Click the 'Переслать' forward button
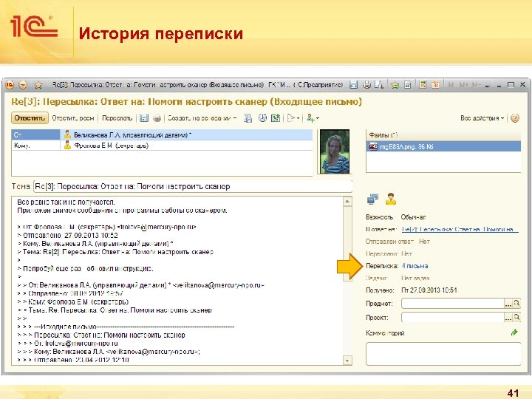This screenshot has height=399, width=532. pos(117,118)
